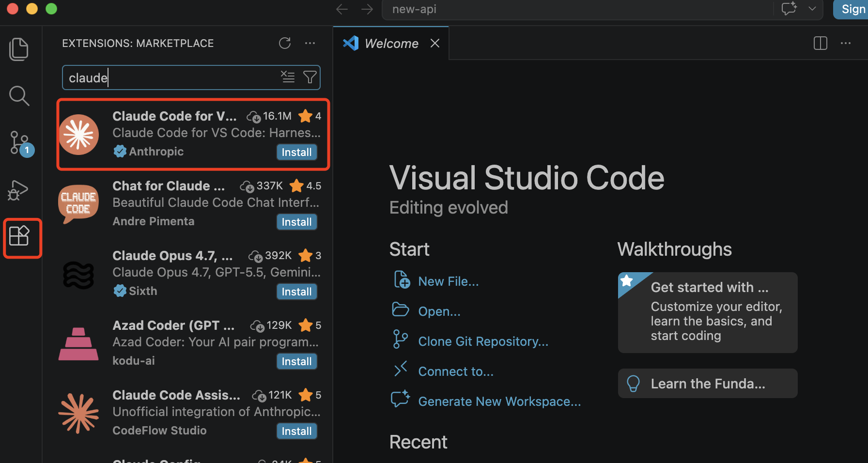This screenshot has width=868, height=463.
Task: Select the Extensions view icon
Action: pos(19,236)
